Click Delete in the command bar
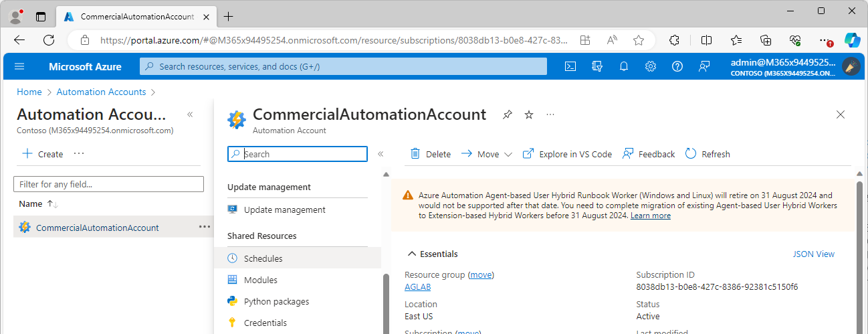The height and width of the screenshot is (334, 868). 430,154
